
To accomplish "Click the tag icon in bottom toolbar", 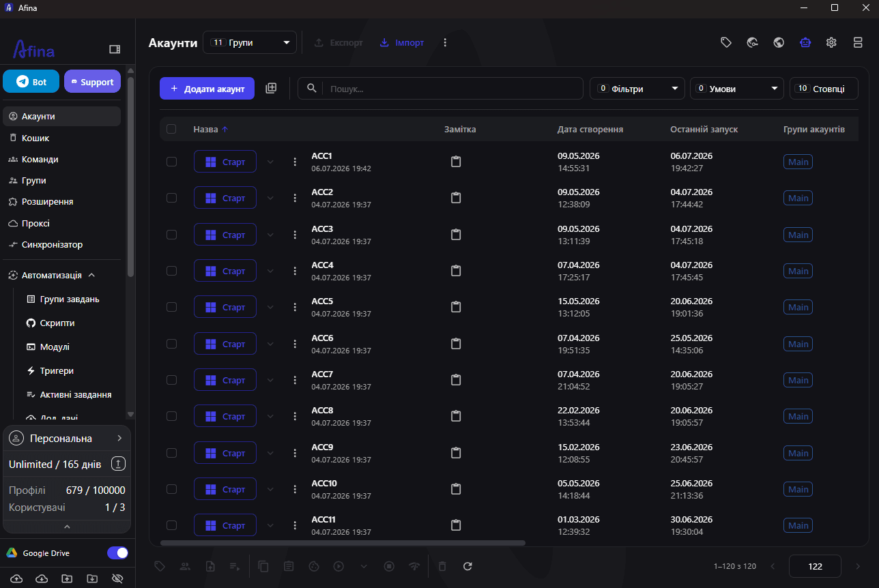I will (x=160, y=566).
